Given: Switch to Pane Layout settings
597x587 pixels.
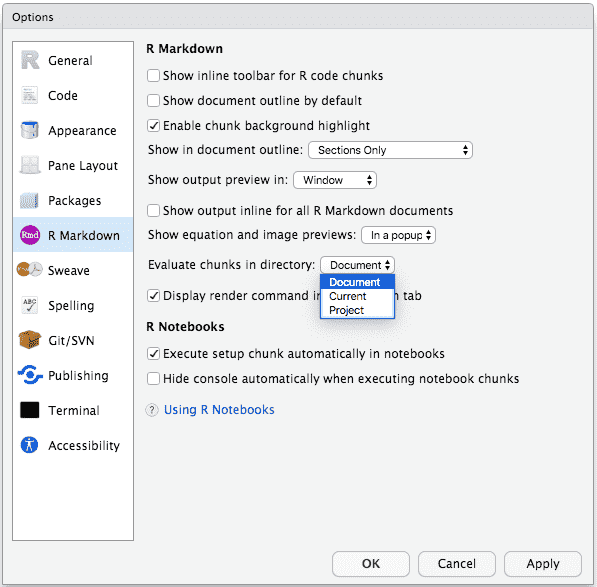Looking at the screenshot, I should point(73,165).
